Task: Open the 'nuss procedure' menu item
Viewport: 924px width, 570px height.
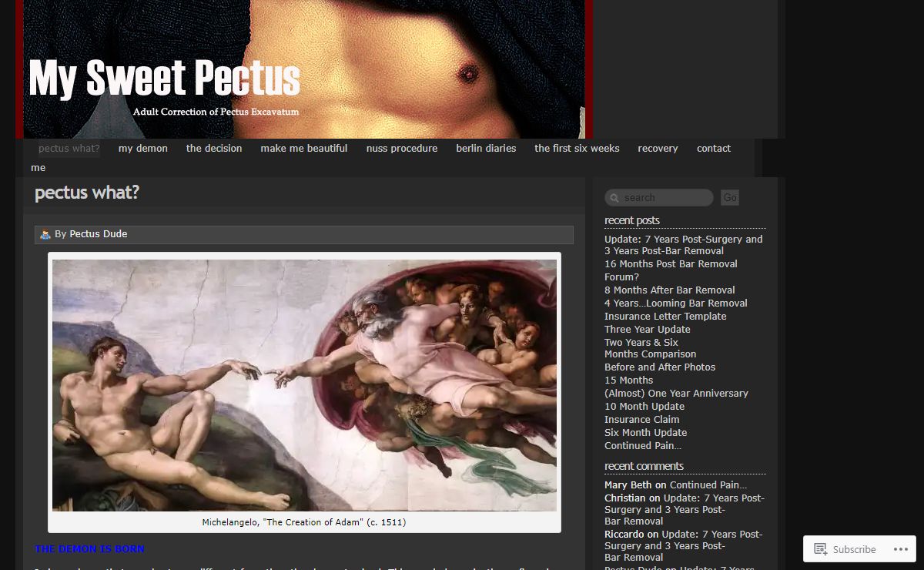Action: coord(402,149)
